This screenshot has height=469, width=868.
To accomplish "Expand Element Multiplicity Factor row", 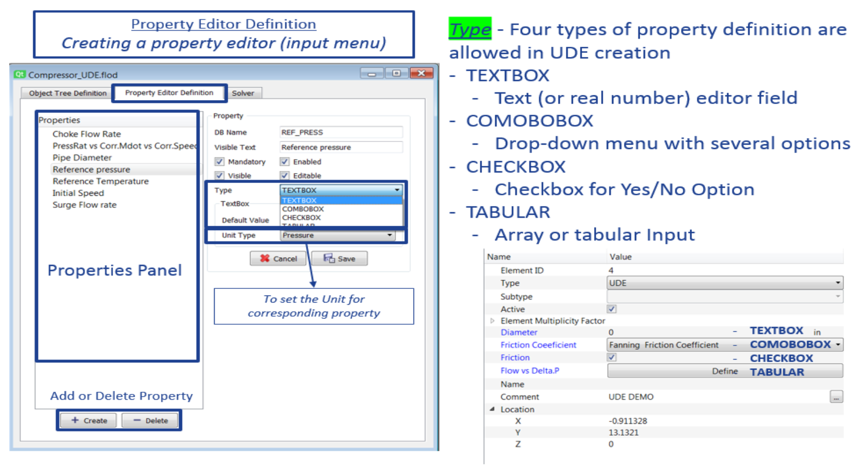I will point(492,321).
